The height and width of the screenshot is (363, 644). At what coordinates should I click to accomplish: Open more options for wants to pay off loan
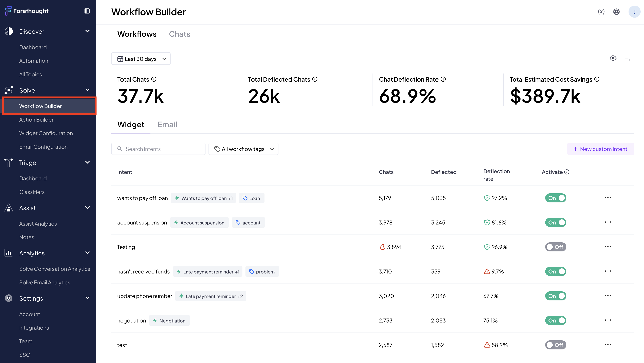(x=608, y=198)
